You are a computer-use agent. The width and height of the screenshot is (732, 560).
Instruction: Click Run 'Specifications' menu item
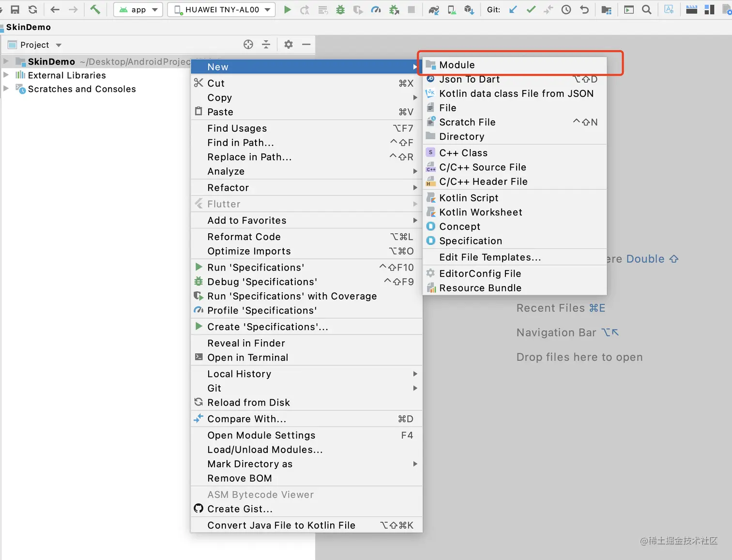point(307,268)
